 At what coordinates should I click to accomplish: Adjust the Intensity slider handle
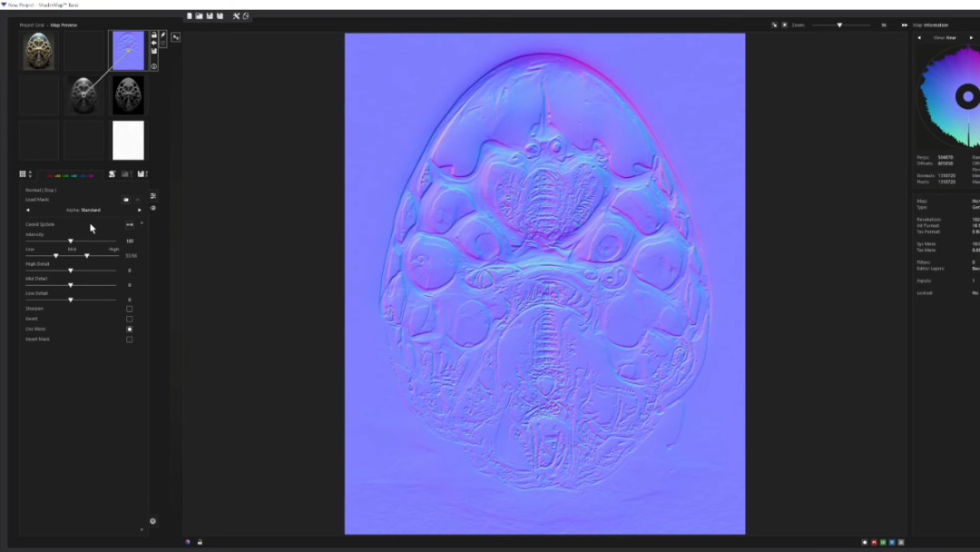(71, 241)
